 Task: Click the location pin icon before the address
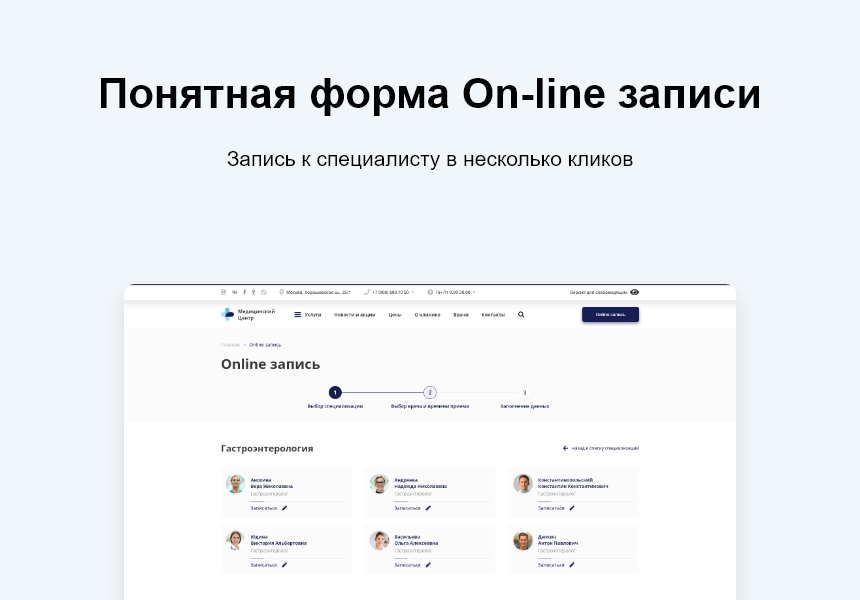click(281, 291)
